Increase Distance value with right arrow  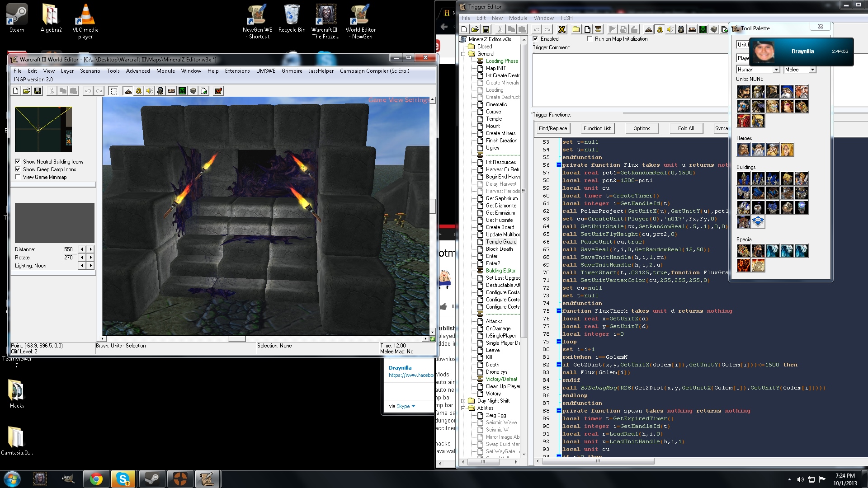(91, 249)
